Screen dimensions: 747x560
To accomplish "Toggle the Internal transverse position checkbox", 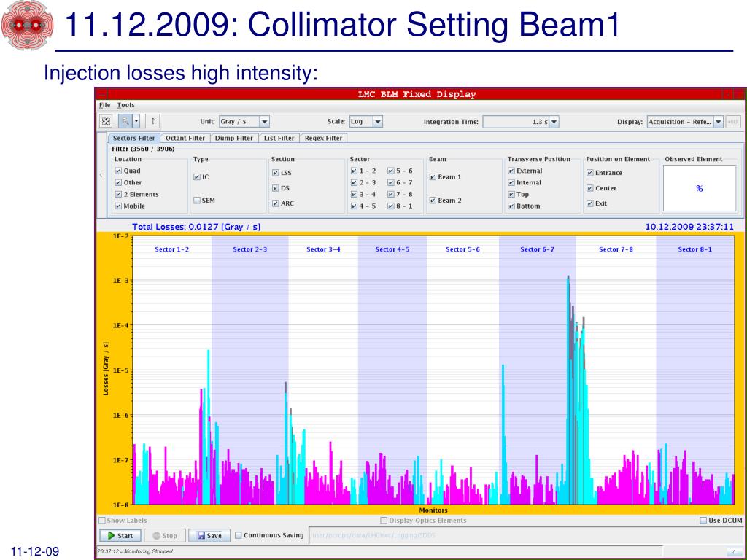I will click(511, 183).
